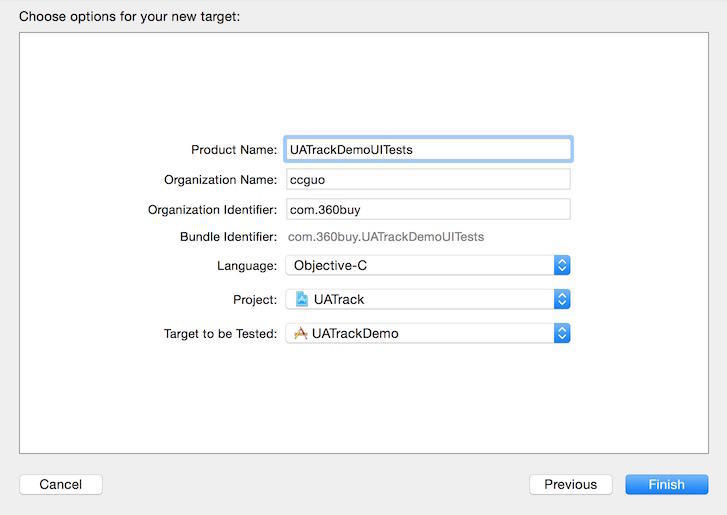
Task: Click the Target to be Tested label
Action: pyautogui.click(x=220, y=334)
